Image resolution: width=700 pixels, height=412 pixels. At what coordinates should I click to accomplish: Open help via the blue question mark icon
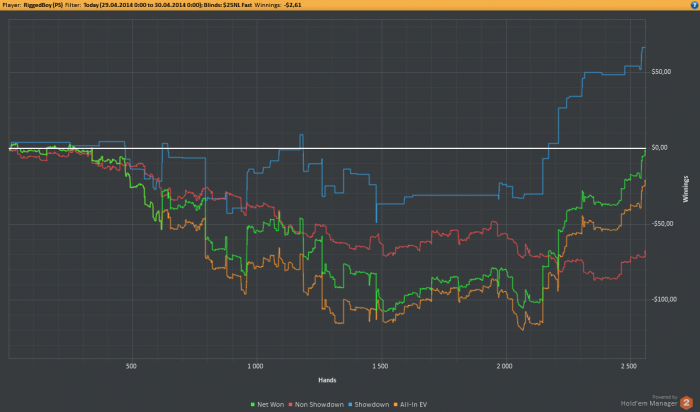click(694, 5)
